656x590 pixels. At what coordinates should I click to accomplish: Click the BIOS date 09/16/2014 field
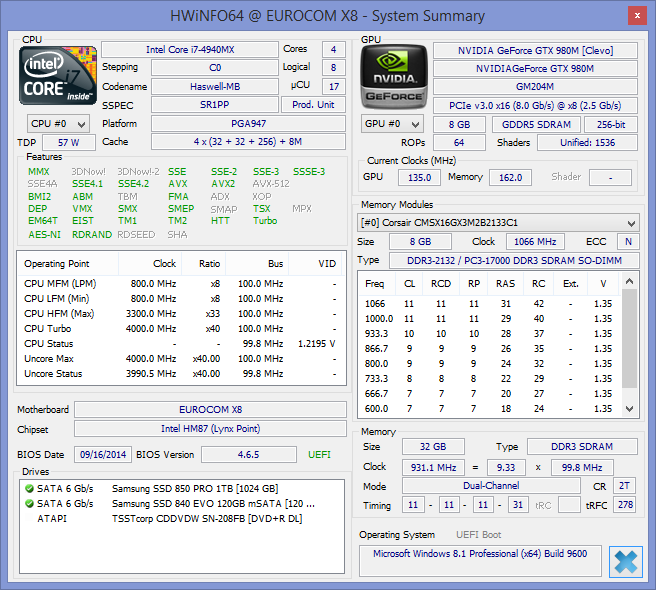[x=103, y=454]
